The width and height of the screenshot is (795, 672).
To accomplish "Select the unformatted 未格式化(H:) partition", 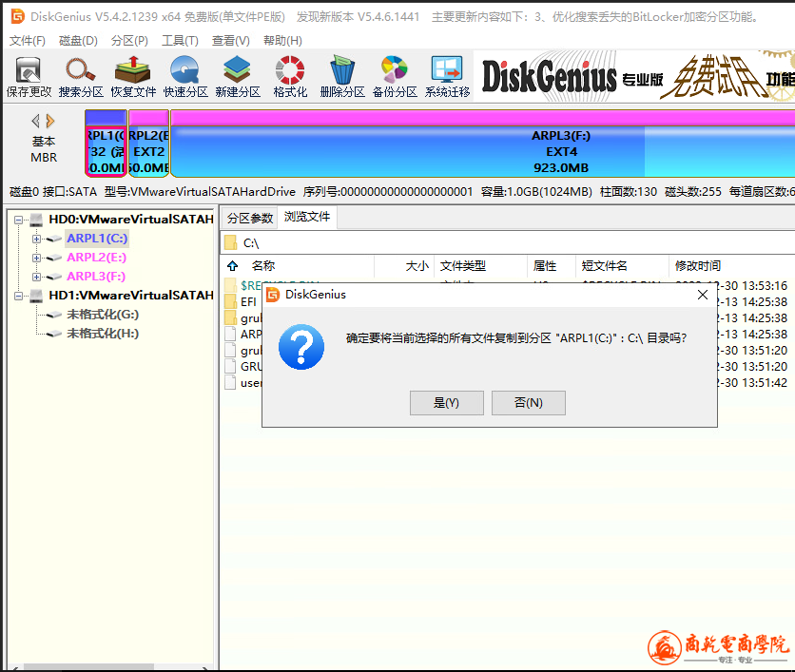I will tap(103, 334).
